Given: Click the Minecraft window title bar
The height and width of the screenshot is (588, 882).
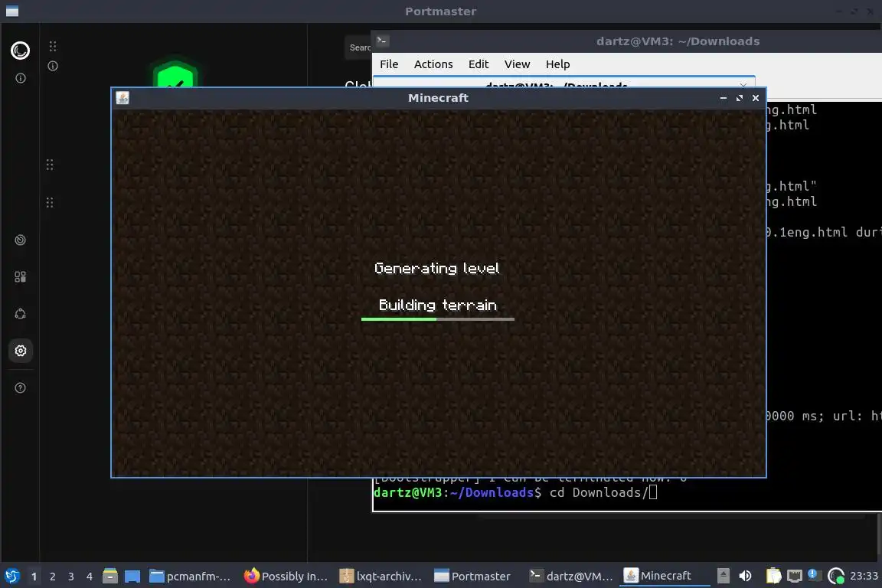Looking at the screenshot, I should (438, 98).
